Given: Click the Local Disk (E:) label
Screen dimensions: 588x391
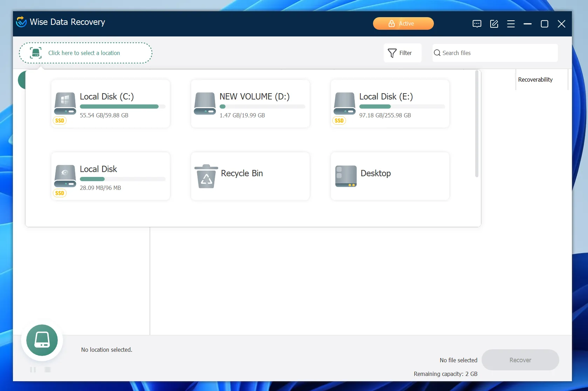Looking at the screenshot, I should click(386, 96).
